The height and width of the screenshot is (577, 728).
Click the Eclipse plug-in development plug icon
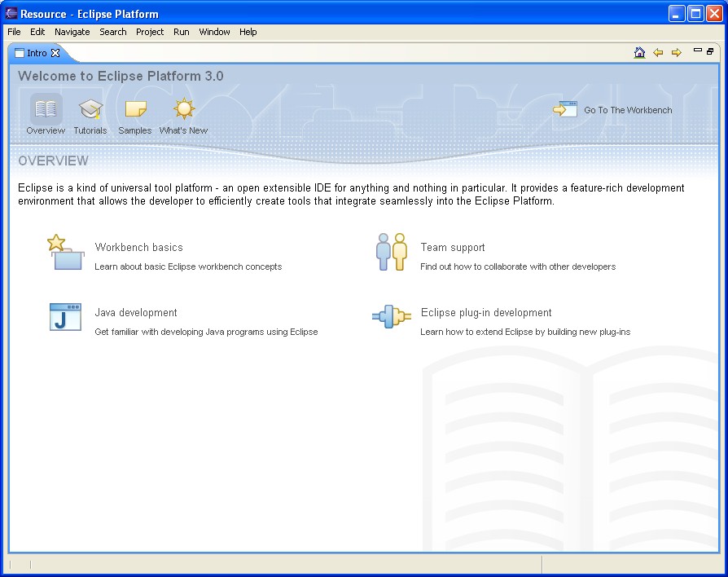pyautogui.click(x=392, y=317)
